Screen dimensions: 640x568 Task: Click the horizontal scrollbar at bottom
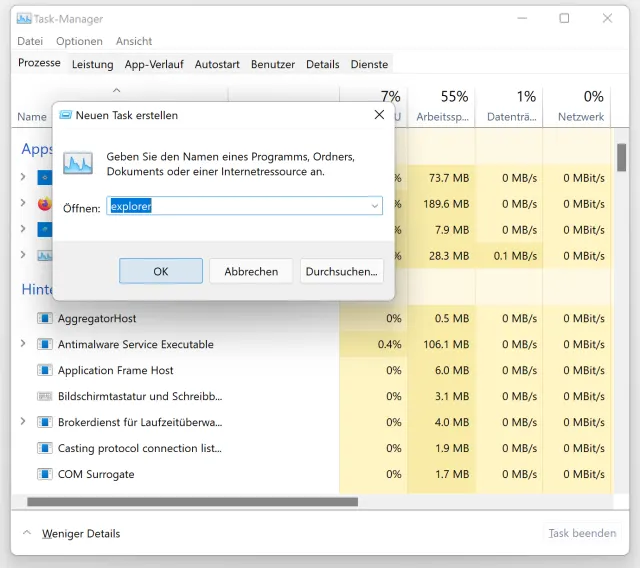tap(190, 502)
